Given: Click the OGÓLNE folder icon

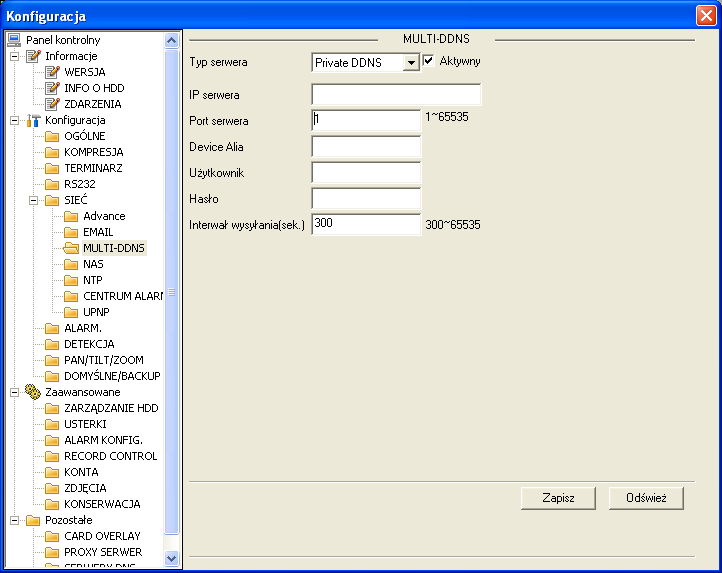Looking at the screenshot, I should 52,136.
